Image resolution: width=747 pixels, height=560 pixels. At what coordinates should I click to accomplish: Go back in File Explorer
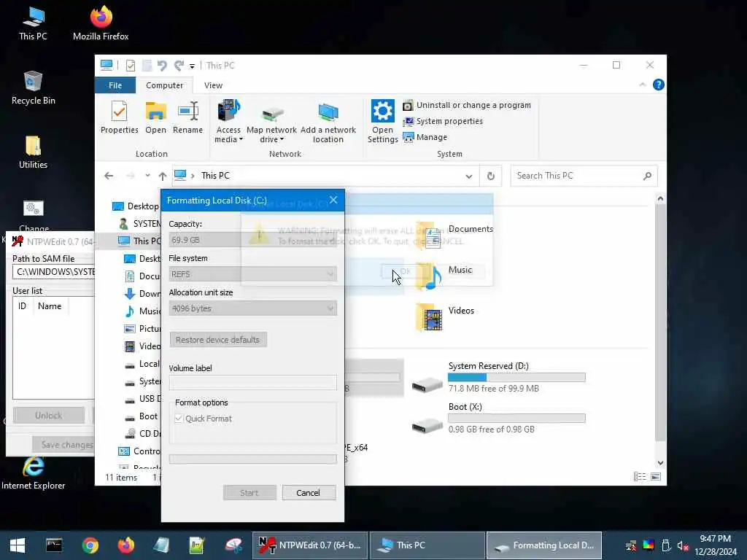click(109, 176)
